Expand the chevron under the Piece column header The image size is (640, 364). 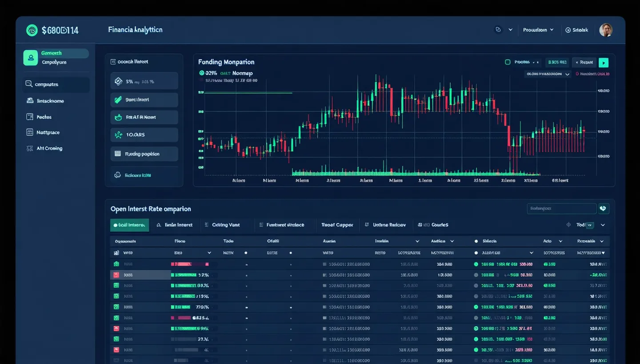click(209, 253)
